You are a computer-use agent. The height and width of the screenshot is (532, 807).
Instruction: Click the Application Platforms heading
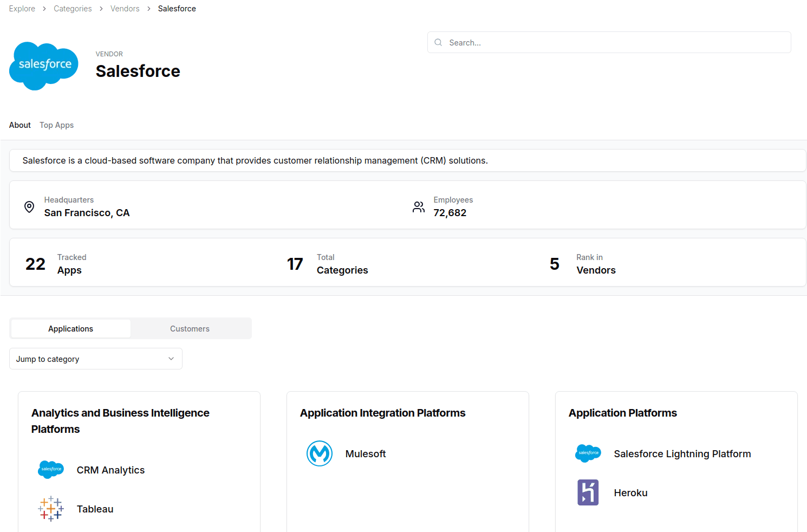point(623,413)
